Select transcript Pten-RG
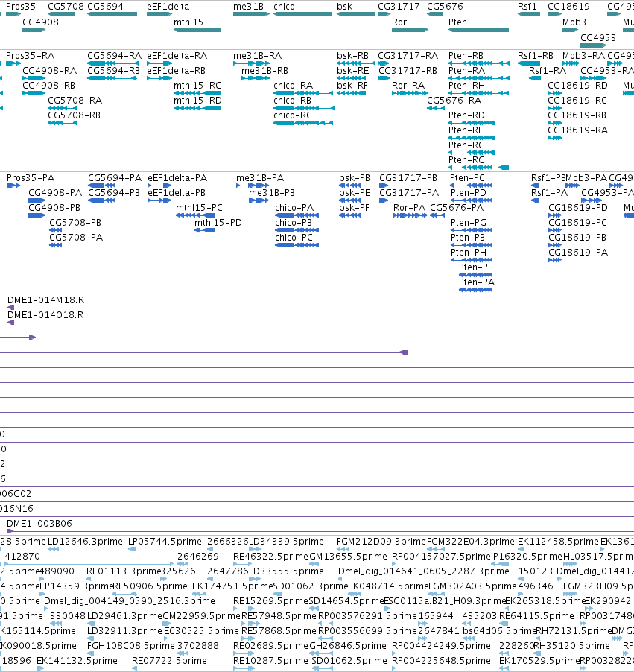 click(467, 160)
